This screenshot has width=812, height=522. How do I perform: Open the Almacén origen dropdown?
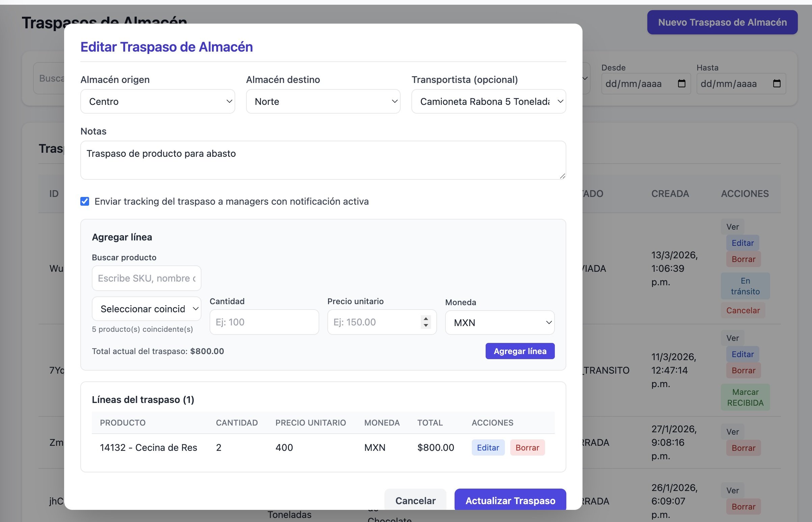(157, 101)
